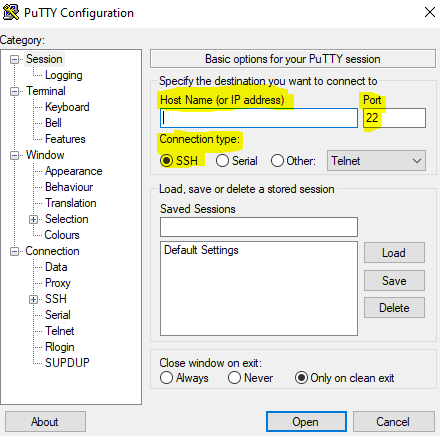Expand the SSH tree node
This screenshot has width=440, height=436.
click(x=33, y=299)
